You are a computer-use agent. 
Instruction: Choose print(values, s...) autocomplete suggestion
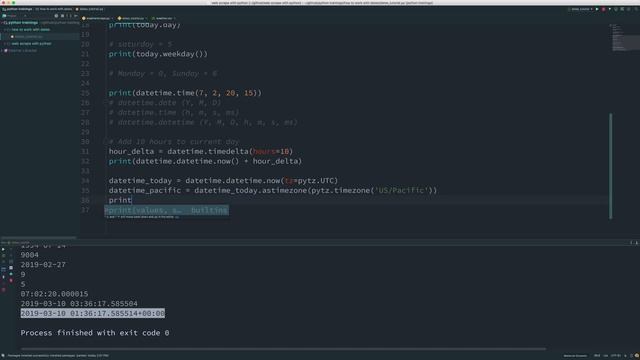167,210
